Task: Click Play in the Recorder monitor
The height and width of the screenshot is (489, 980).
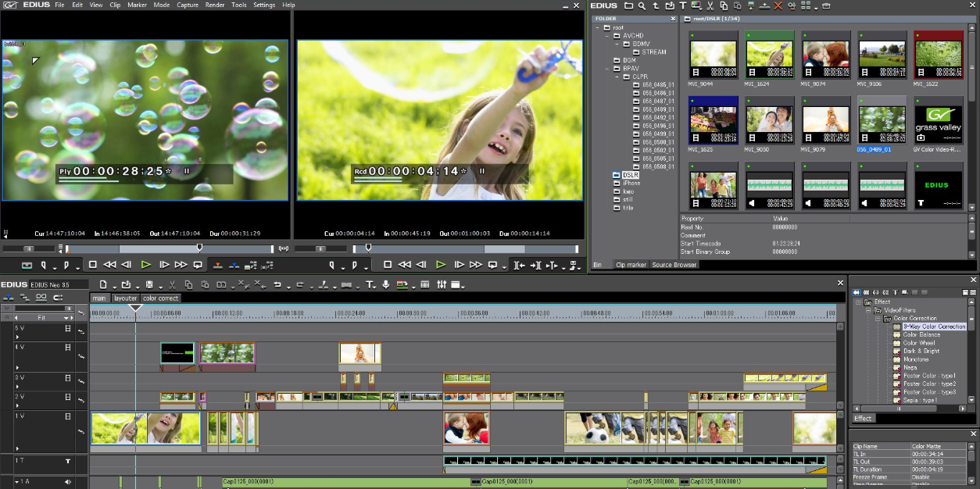Action: pos(441,265)
